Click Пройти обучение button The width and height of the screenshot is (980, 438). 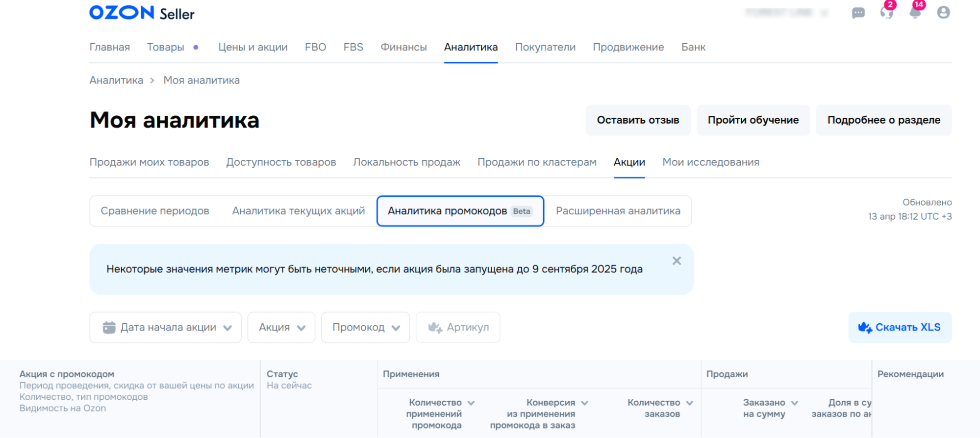point(753,120)
